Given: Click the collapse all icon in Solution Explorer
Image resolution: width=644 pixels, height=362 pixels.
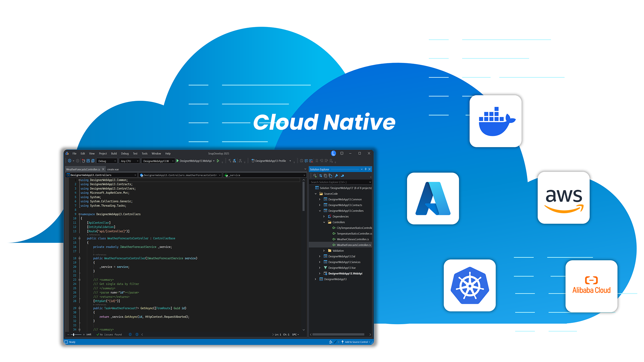Looking at the screenshot, I should pos(325,175).
